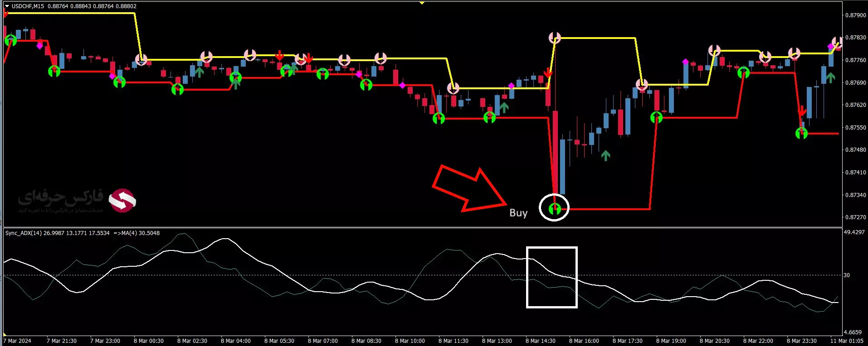The image size is (868, 346).
Task: Click the 8 Mar 13:00 time label
Action: coord(497,341)
